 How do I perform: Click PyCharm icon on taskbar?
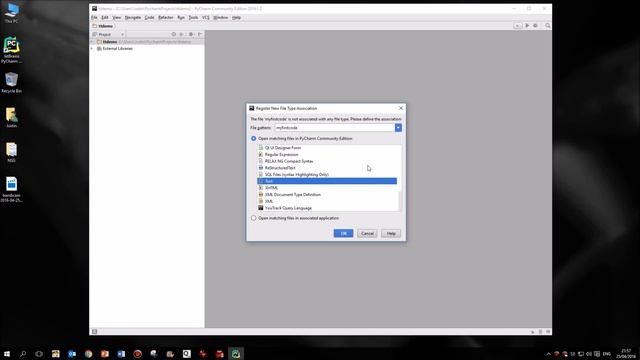coord(236,354)
